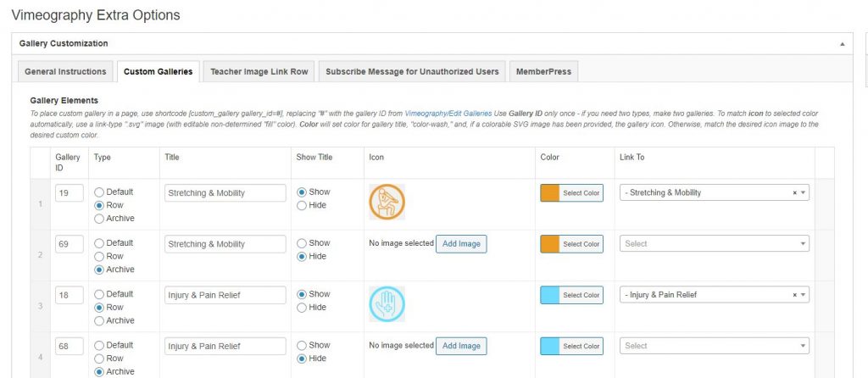Viewport: 868px width, 378px height.
Task: Open Link To dropdown for gallery 69
Action: (714, 244)
